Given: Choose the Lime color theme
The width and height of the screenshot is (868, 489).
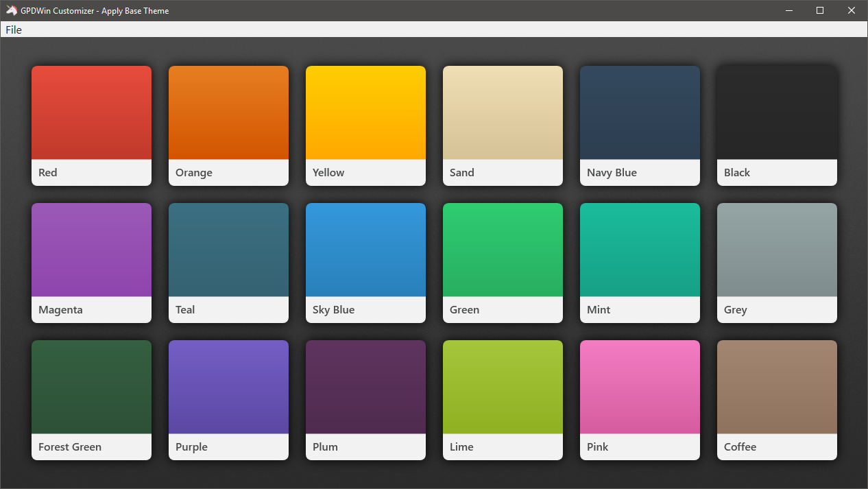Looking at the screenshot, I should coord(503,400).
